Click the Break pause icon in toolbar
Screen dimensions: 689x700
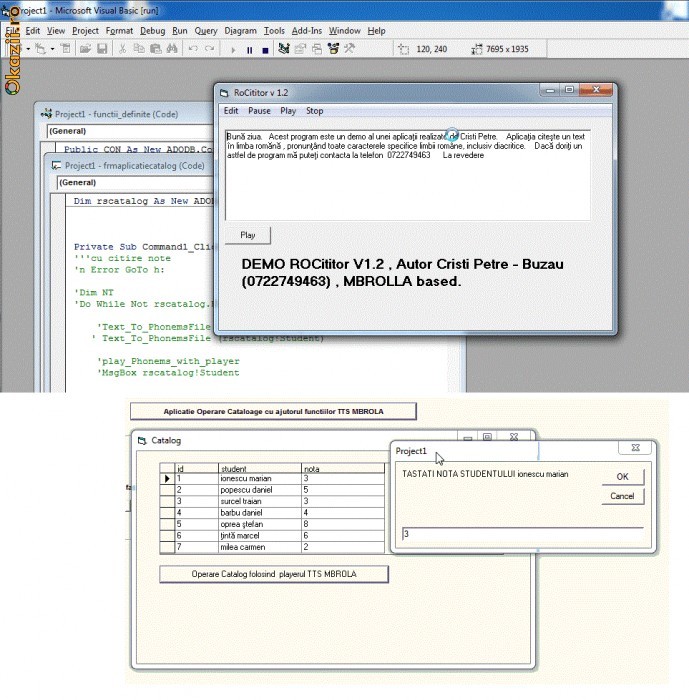point(249,50)
